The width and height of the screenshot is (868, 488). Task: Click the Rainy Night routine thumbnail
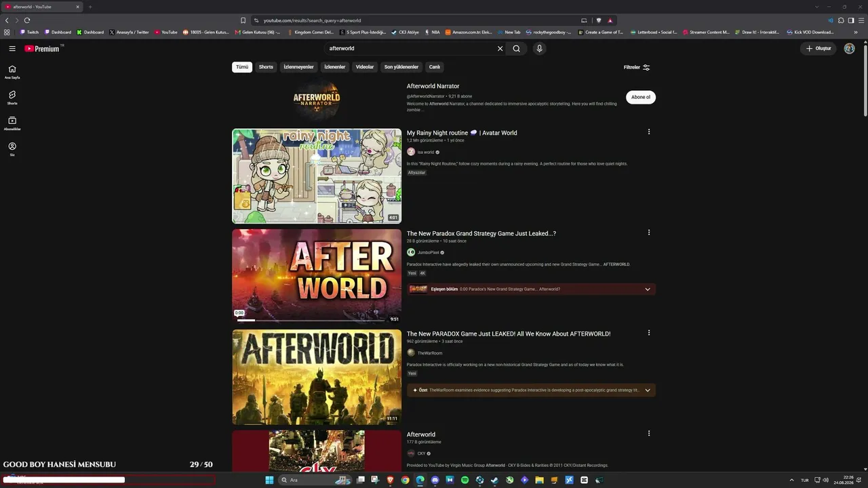tap(317, 176)
